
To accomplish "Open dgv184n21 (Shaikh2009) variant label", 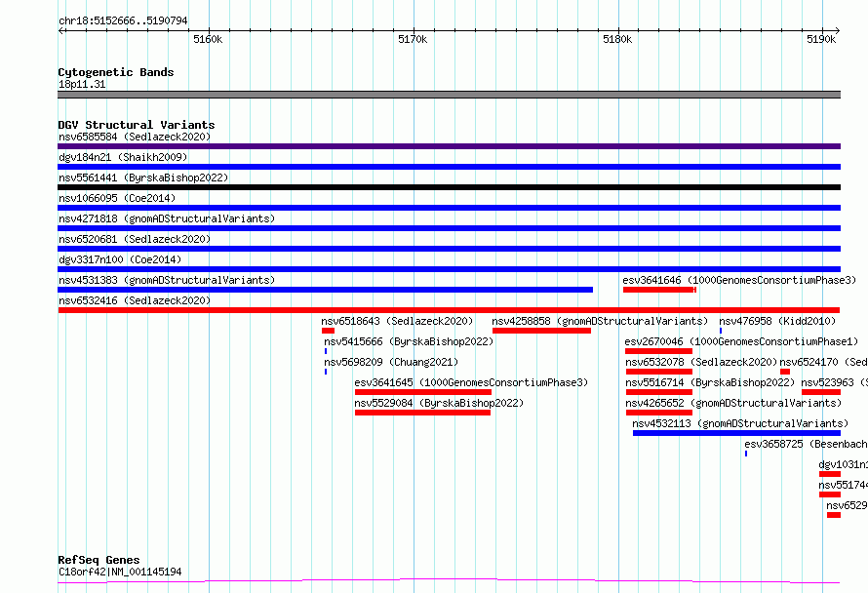I will tap(123, 157).
